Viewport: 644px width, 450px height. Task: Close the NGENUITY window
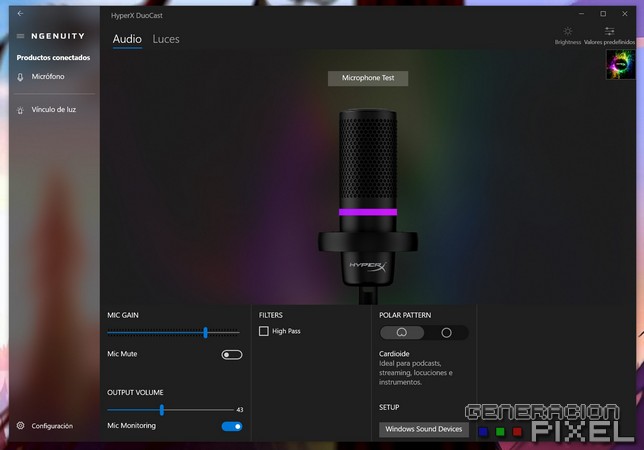pos(625,14)
